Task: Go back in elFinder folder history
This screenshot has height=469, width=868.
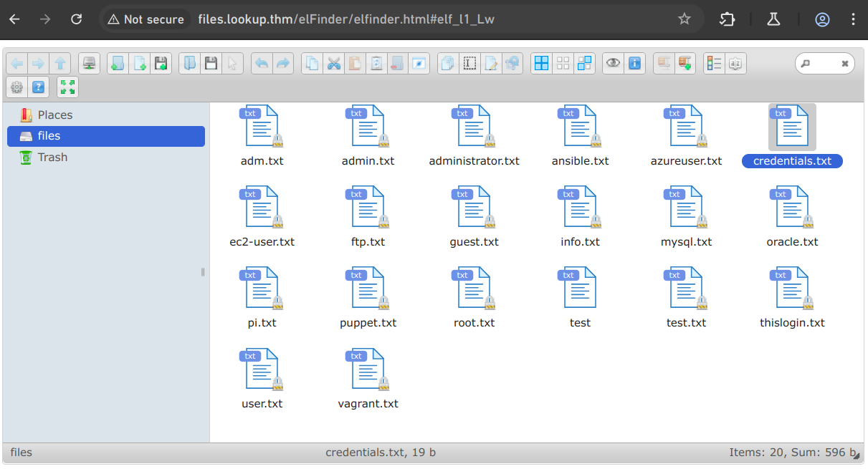Action: 17,64
